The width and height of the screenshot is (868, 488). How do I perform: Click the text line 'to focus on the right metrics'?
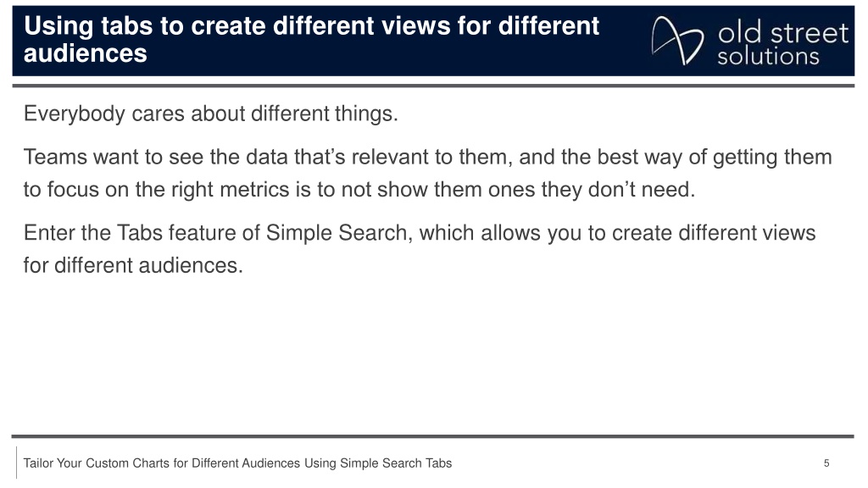[x=359, y=190]
